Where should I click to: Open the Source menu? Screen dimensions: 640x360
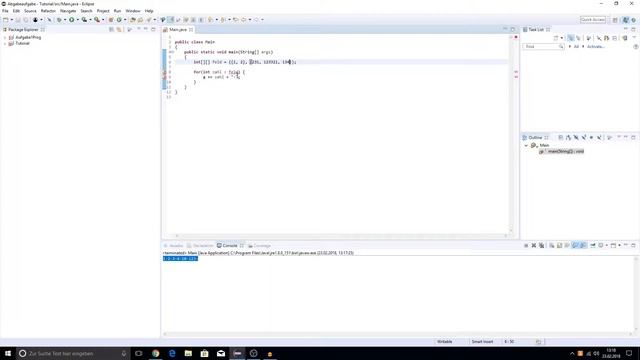pos(30,11)
